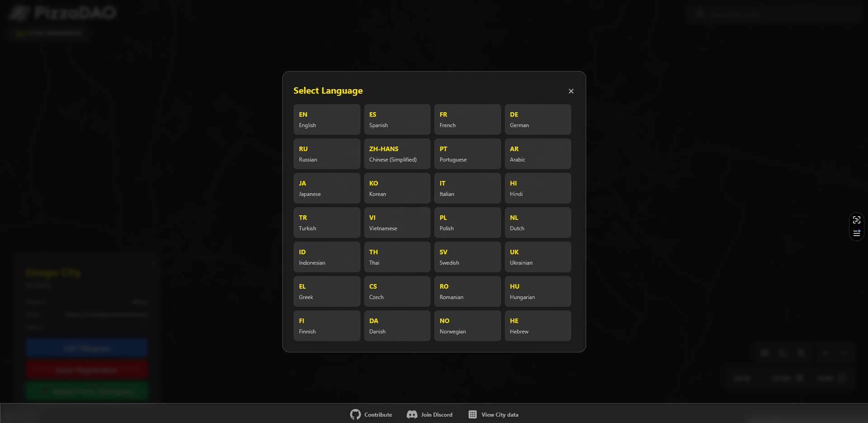Click the GitHub icon beside Contribute
The image size is (868, 423).
point(355,414)
